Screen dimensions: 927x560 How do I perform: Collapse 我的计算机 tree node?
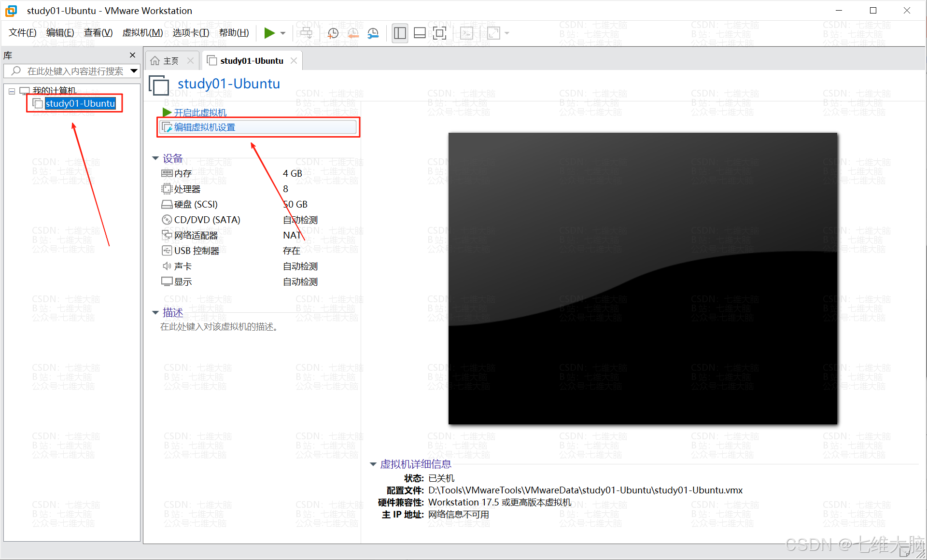click(x=12, y=91)
